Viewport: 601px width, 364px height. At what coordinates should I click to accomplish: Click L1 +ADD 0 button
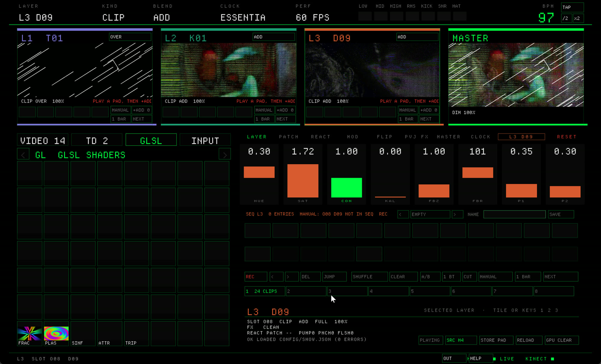142,110
